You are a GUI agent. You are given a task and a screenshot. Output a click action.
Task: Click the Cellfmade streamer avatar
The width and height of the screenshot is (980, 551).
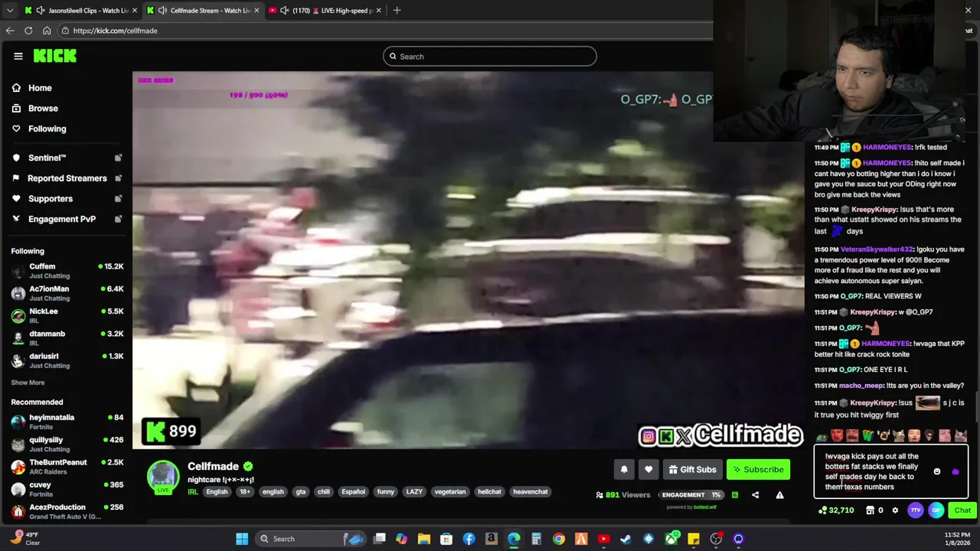tap(163, 477)
